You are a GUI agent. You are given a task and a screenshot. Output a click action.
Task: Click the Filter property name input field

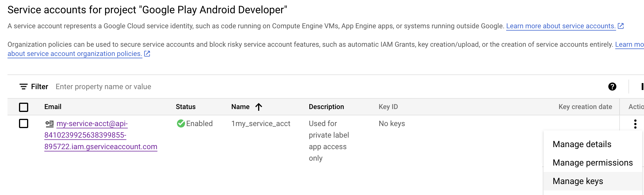click(103, 87)
